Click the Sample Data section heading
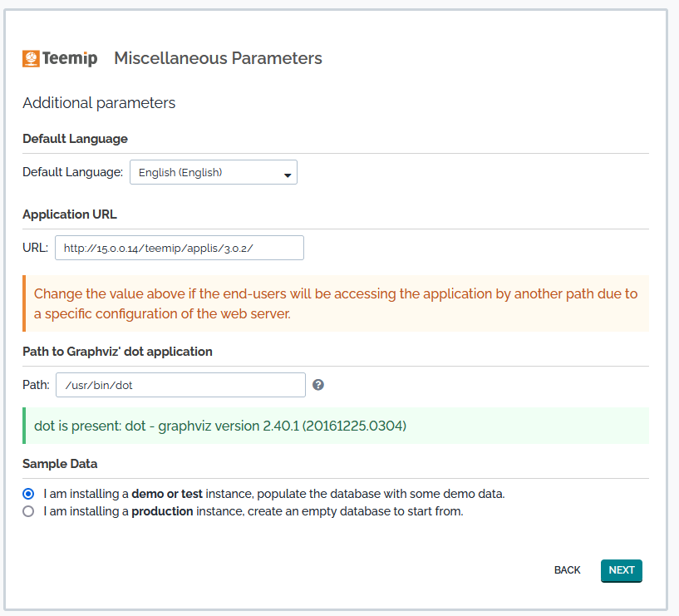The image size is (679, 616). [x=60, y=464]
